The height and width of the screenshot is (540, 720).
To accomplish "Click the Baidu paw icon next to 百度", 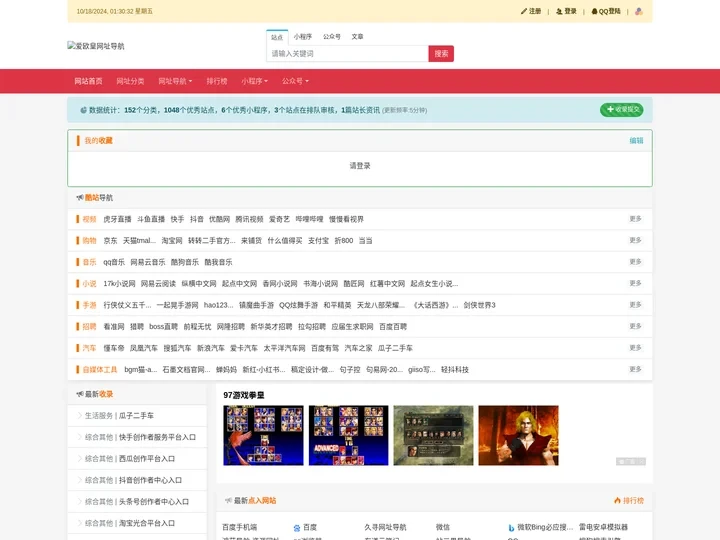I will click(x=297, y=528).
